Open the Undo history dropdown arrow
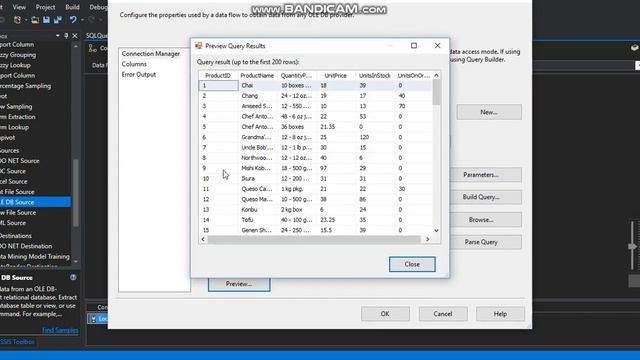Screen dimensions: 640x360 coord(82,20)
